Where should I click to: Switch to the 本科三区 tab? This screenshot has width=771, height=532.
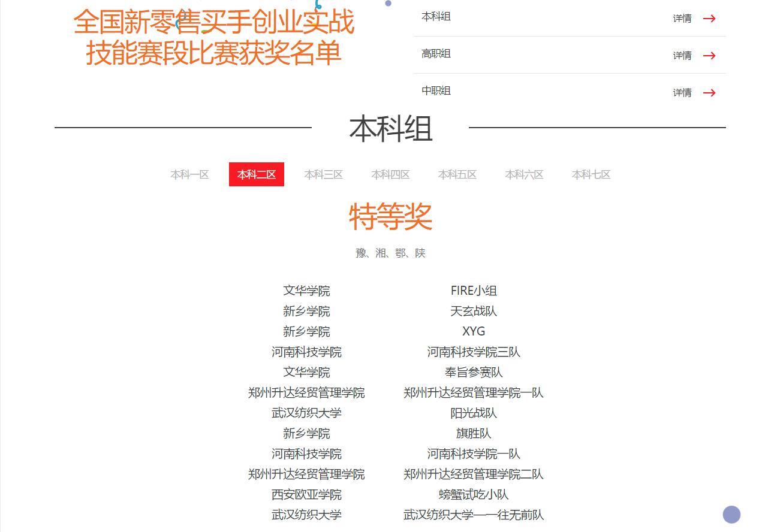coord(323,174)
